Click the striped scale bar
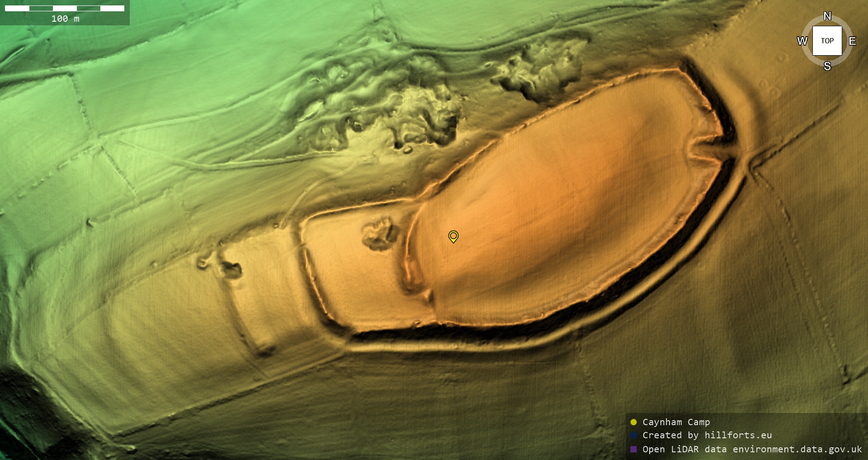868x460 pixels. [x=65, y=8]
